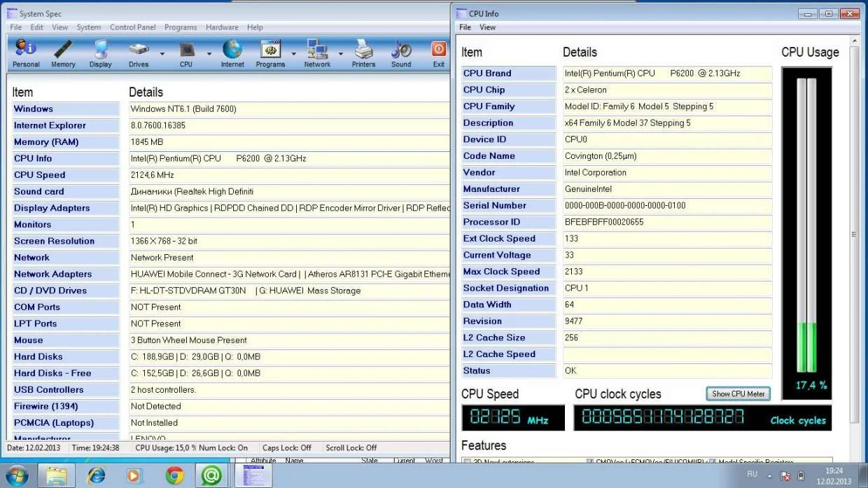The height and width of the screenshot is (488, 868).
Task: Expand the Network dropdown arrow
Action: [341, 53]
